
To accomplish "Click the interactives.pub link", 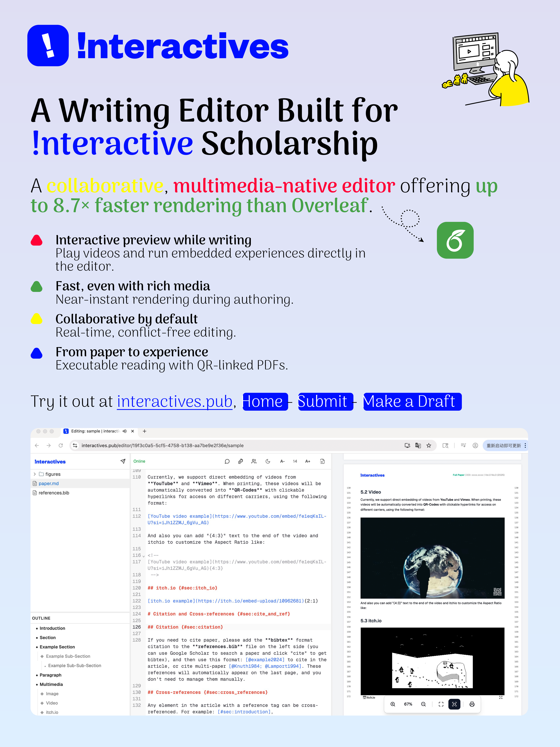I will [175, 401].
